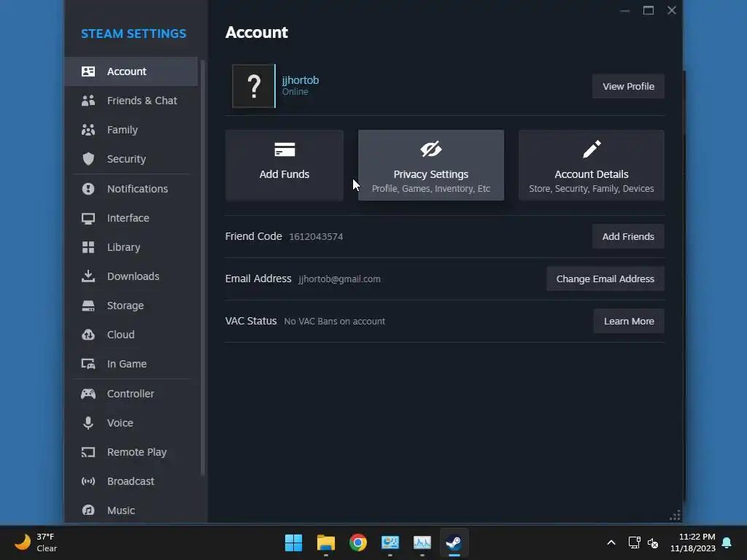Click the jjhortob@gmail.com email text
Screen dimensions: 747x560
click(339, 279)
